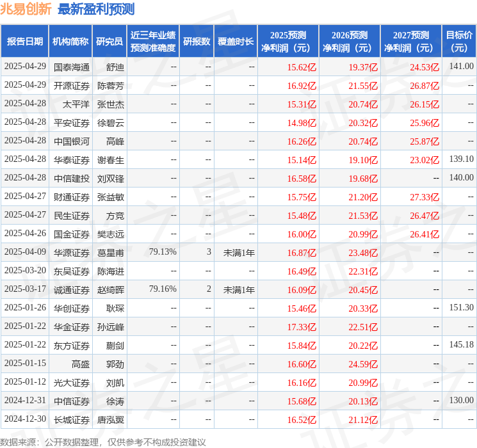477x448 pixels.
Task: Click institution 开源证券
Action: [x=72, y=86]
